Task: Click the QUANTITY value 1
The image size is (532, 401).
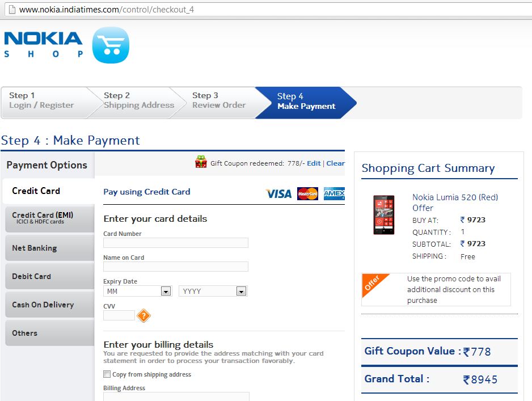Action: 462,232
